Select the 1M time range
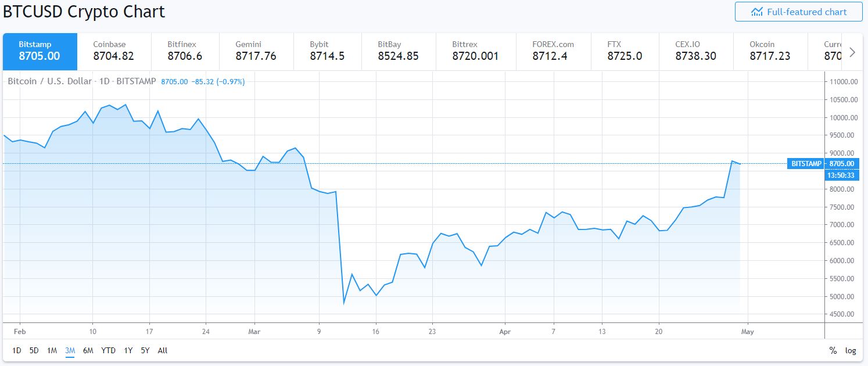 pos(52,350)
